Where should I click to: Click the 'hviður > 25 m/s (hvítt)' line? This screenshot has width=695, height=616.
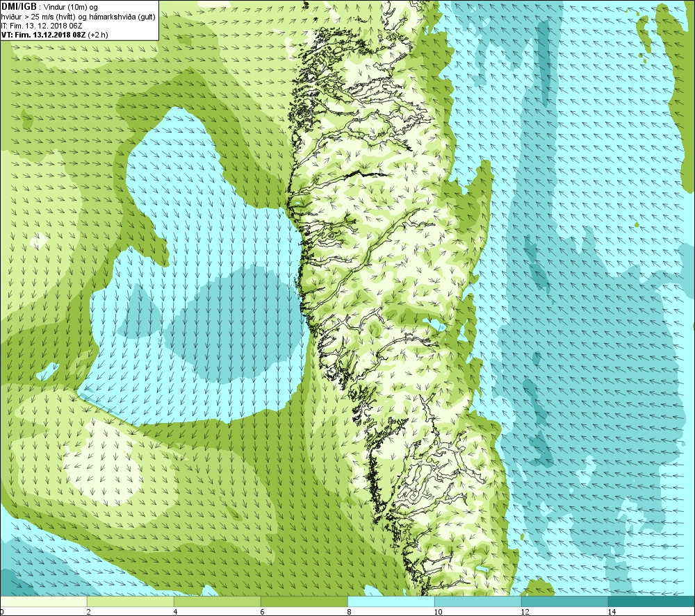tap(79, 17)
